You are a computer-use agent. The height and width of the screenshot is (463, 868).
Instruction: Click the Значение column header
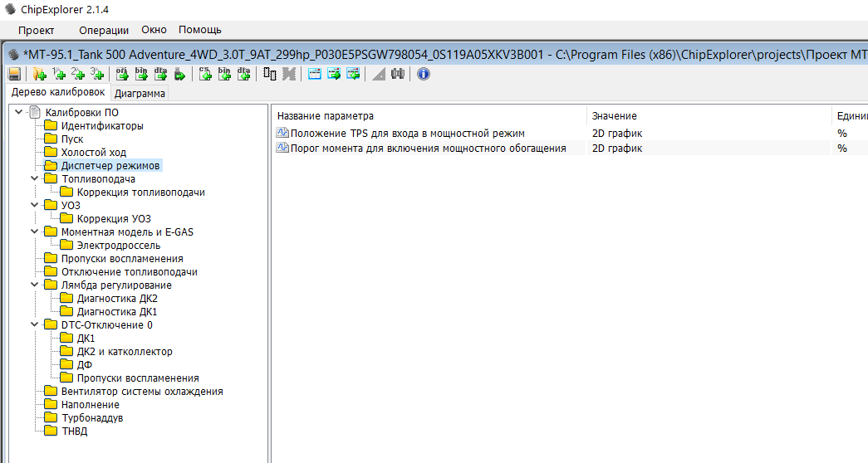(615, 115)
